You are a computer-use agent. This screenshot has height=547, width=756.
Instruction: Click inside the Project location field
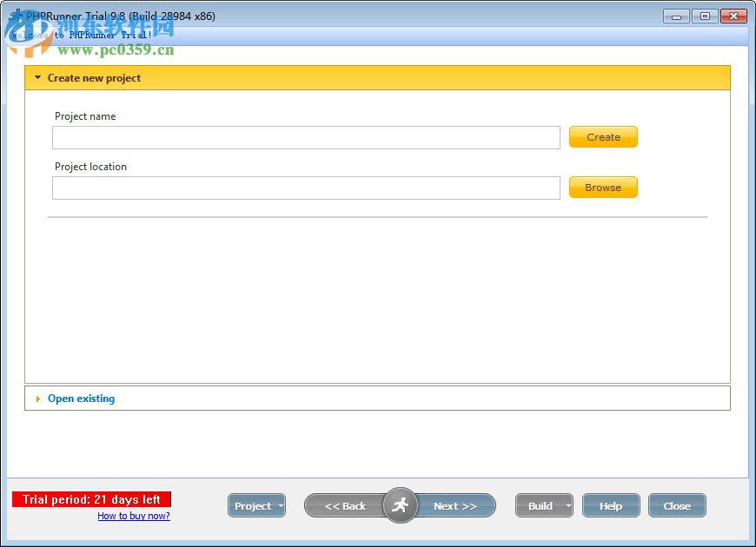coord(306,188)
